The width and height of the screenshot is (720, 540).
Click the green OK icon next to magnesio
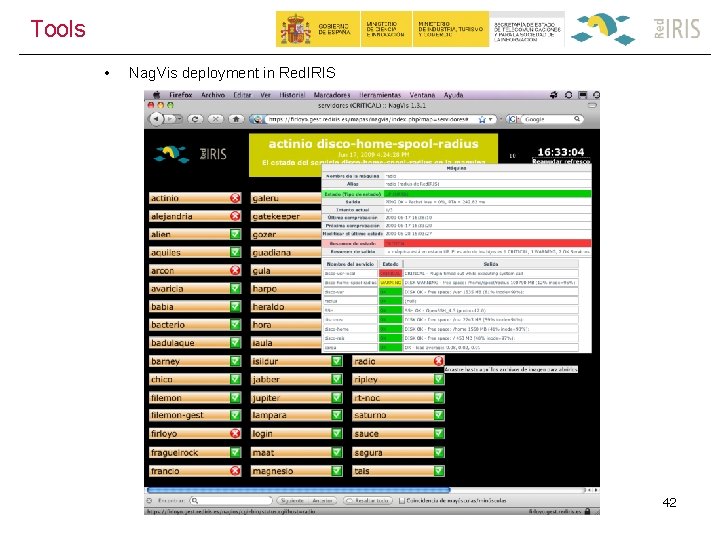click(x=337, y=471)
